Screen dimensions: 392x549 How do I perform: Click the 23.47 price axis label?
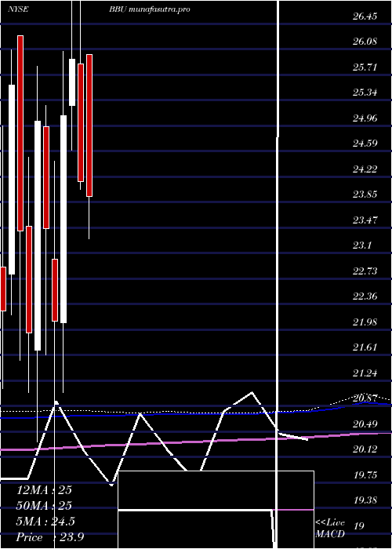(365, 220)
